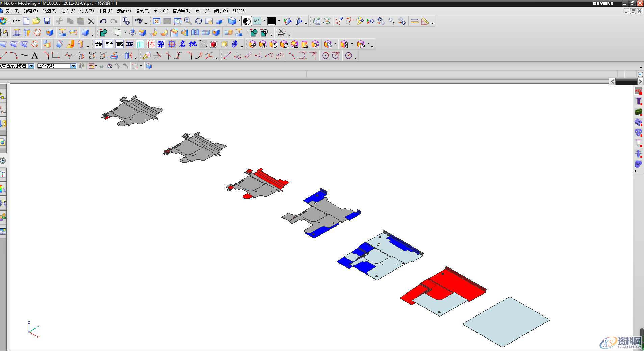
Task: Expand the '整个装配' scope dropdown
Action: (73, 66)
